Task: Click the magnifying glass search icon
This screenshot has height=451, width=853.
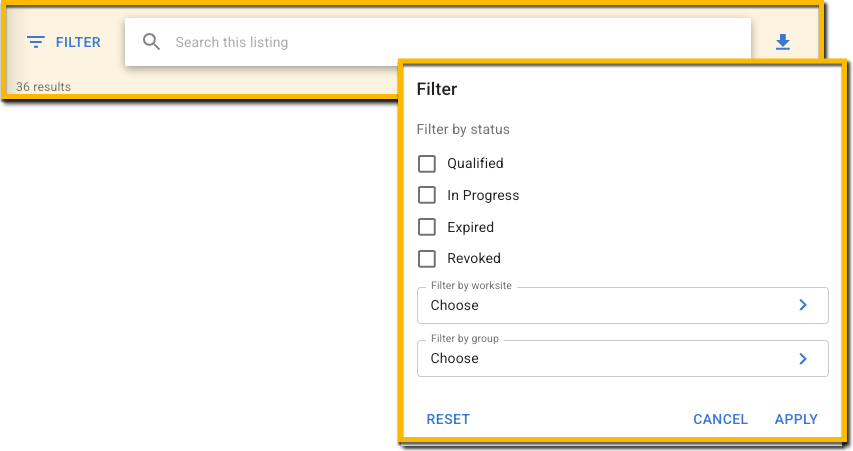Action: point(152,42)
